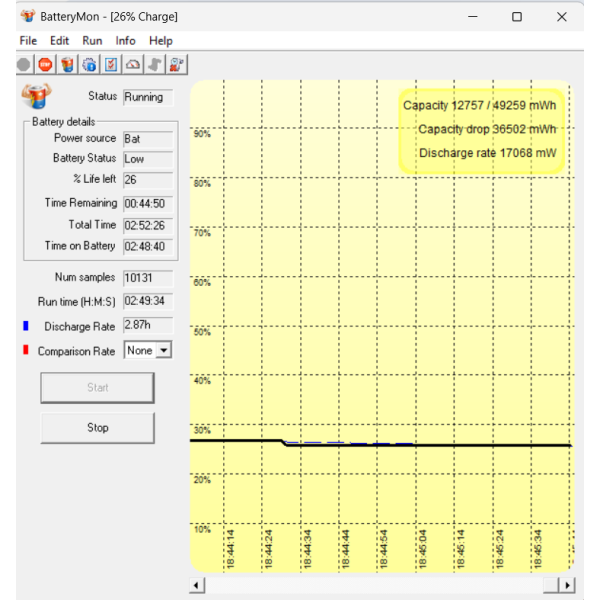Click the 18:45:24 time label on the graph
Screen dimensions: 600x600
pos(499,549)
